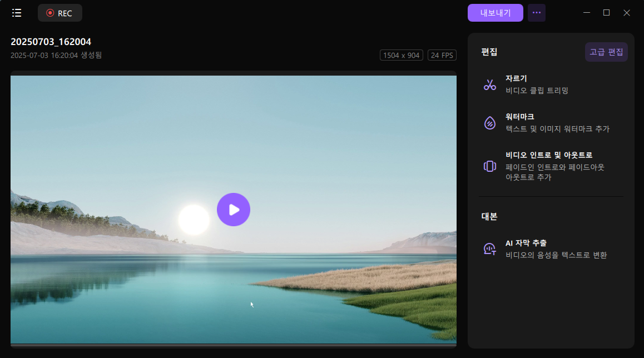Open 고급 편집 advanced editing
The image size is (644, 358).
click(606, 52)
